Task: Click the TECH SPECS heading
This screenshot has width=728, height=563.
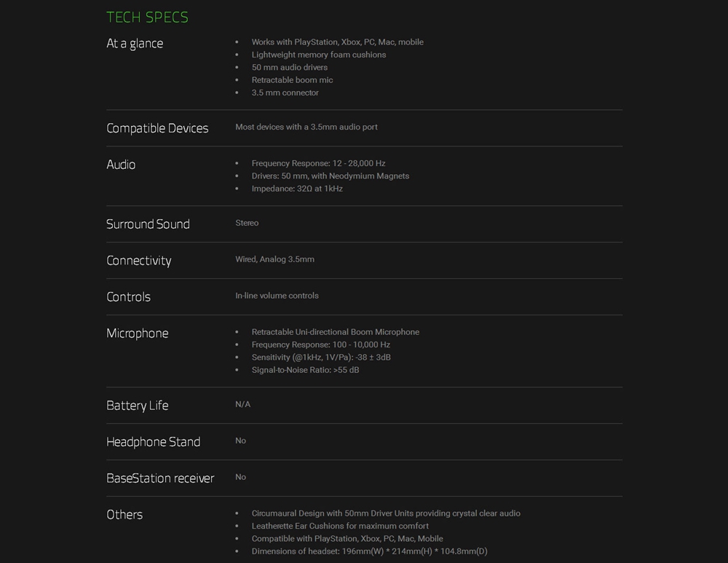Action: point(147,17)
